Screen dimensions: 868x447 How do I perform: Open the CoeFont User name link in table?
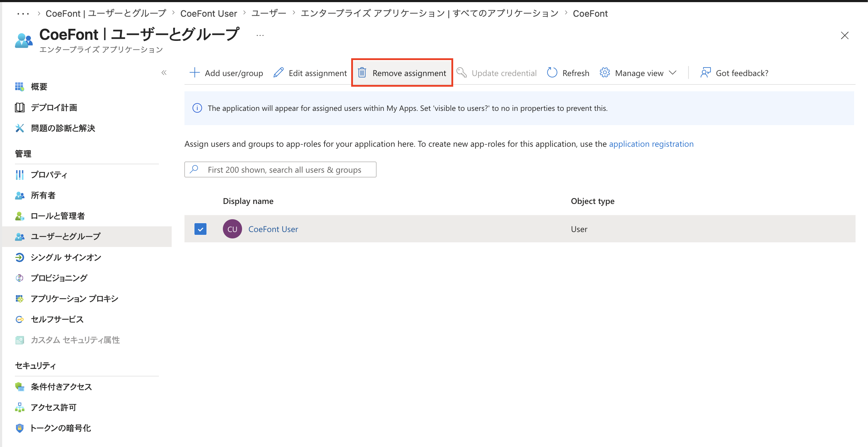273,229
